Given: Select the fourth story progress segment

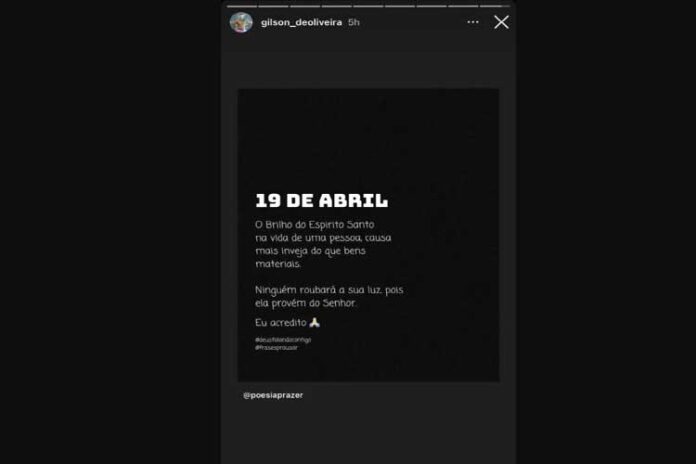Looking at the screenshot, I should 336,6.
